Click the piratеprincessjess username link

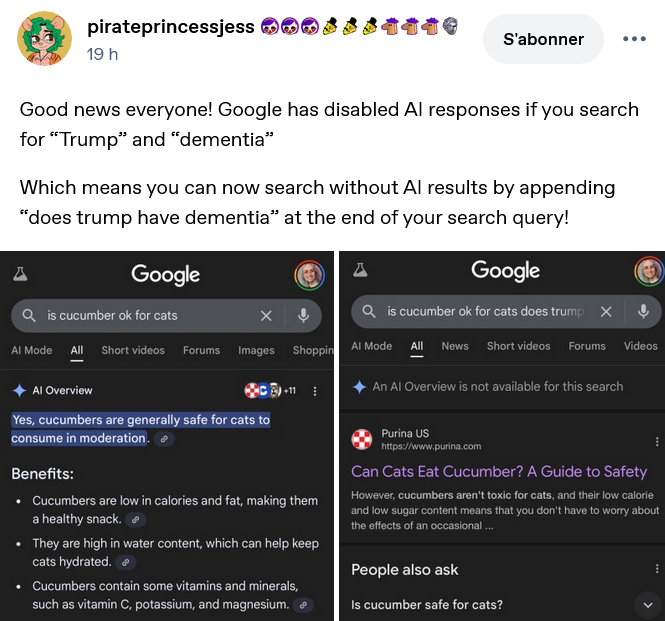[x=171, y=27]
